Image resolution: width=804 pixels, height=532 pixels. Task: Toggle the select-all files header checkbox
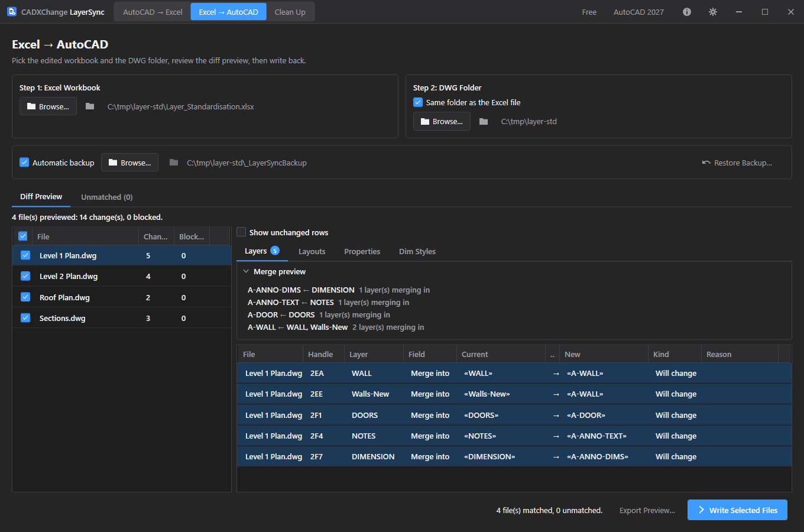point(23,236)
